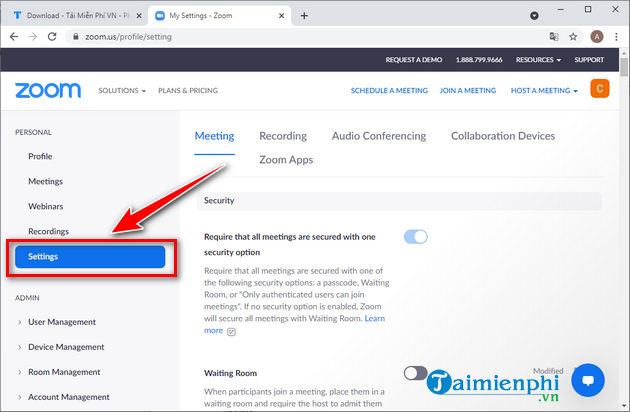This screenshot has height=412, width=630.
Task: Click the translate page icon in address bar
Action: click(553, 35)
